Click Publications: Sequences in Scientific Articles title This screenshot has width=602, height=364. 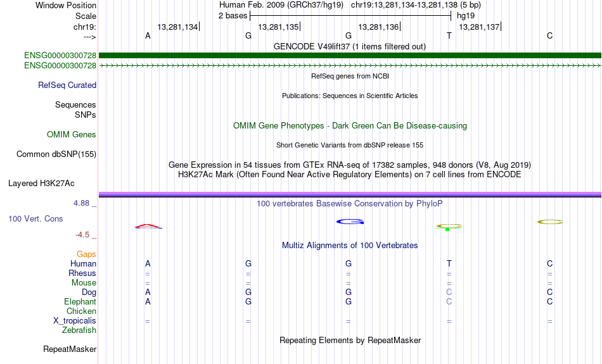coord(350,96)
